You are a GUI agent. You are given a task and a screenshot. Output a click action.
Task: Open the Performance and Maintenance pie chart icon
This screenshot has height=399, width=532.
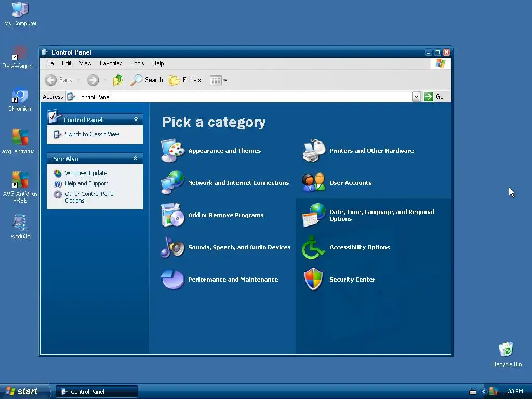point(172,279)
